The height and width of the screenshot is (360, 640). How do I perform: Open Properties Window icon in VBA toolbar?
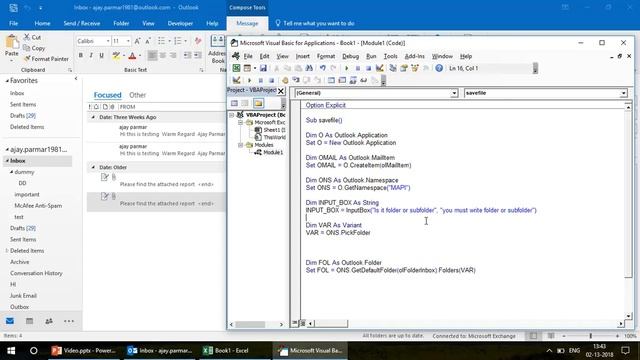(404, 68)
